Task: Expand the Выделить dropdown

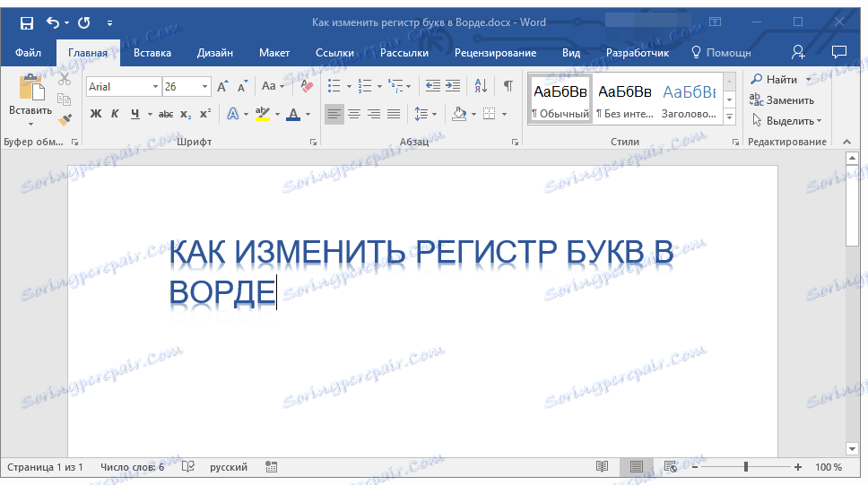Action: (x=820, y=121)
